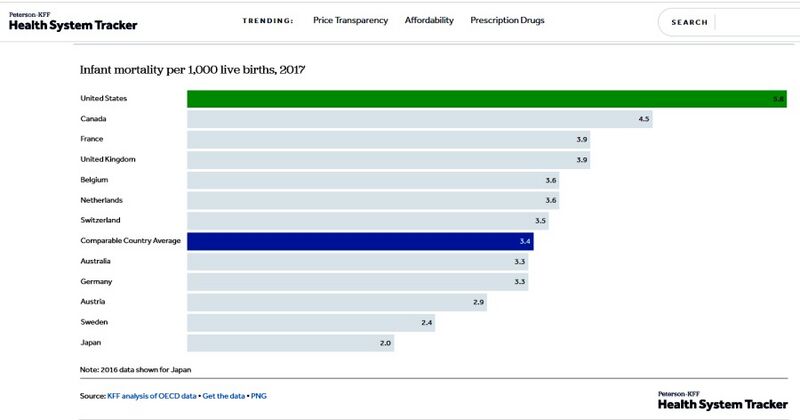Select the United Kingdom bar
The image size is (800, 420).
pyautogui.click(x=388, y=160)
